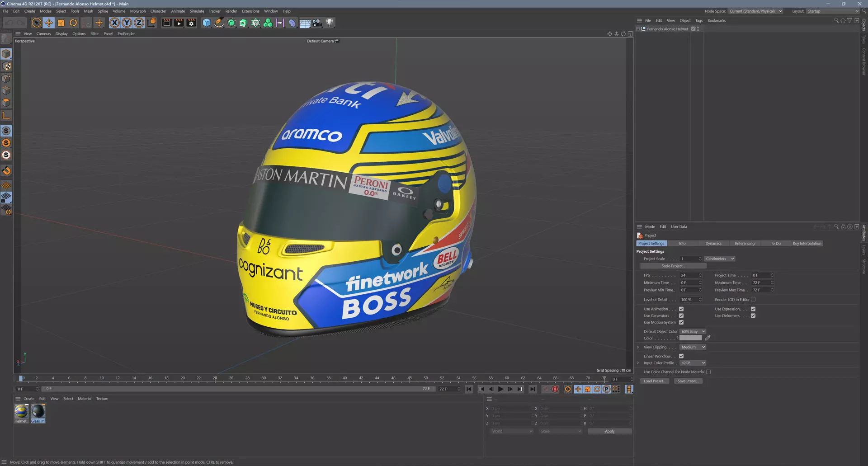868x466 pixels.
Task: Pick the Rotate tool in the top toolbar
Action: click(x=73, y=23)
